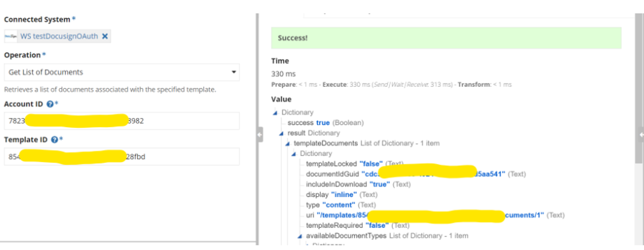Viewport: 644px width, 250px height.
Task: Select the type "content" row
Action: [341, 205]
